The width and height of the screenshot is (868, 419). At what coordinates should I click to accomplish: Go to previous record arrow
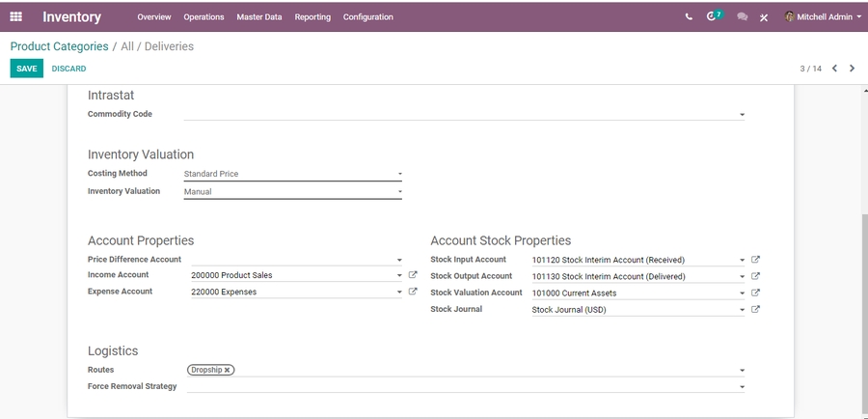835,69
